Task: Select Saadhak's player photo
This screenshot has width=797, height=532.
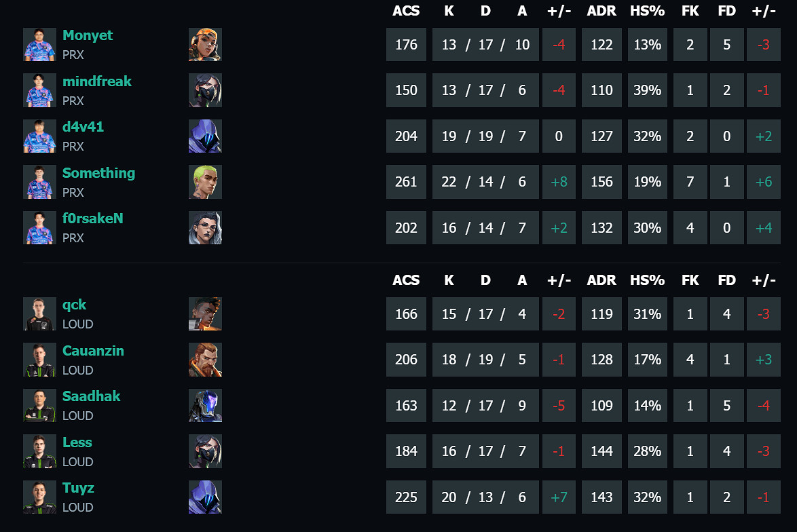Action: click(39, 406)
